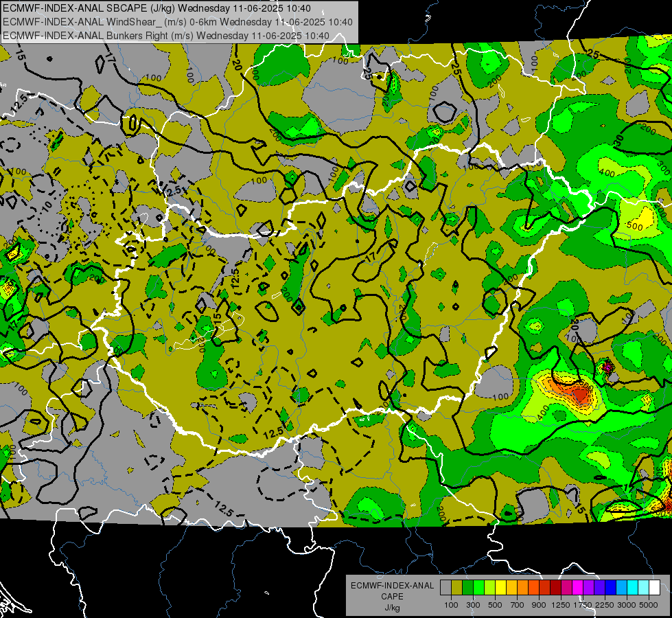Select the gray swatch in the CAPE legend
Screen dimensions: 672x618
pyautogui.click(x=445, y=588)
